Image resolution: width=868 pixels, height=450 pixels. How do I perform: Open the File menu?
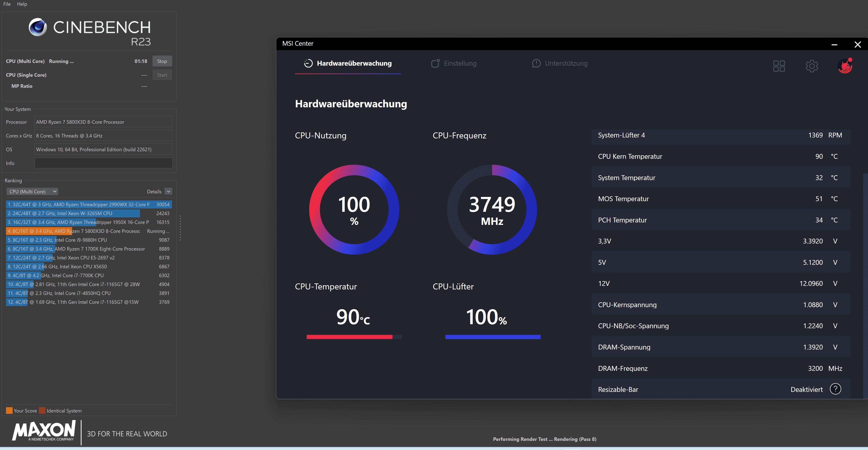point(7,4)
